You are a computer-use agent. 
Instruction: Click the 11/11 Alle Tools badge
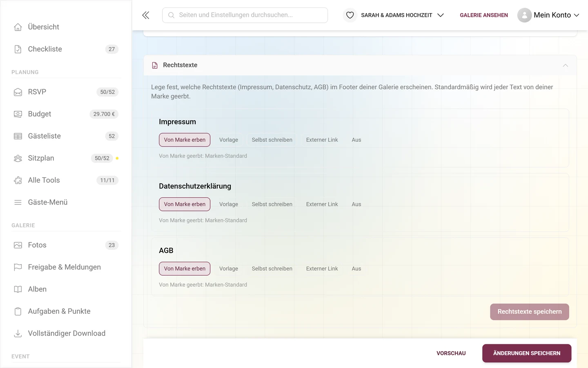107,180
